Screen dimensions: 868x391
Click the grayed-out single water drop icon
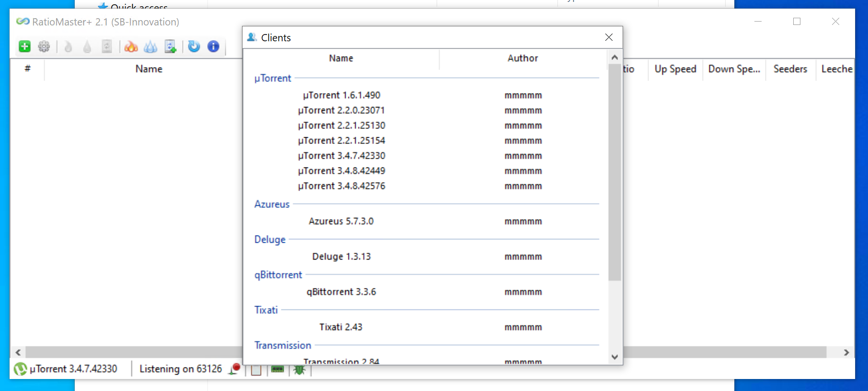[x=87, y=47]
